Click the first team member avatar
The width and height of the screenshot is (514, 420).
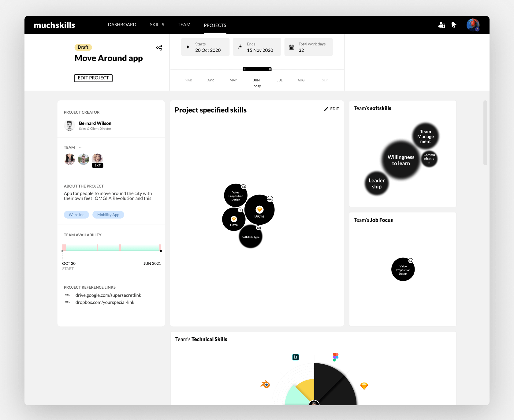(x=69, y=159)
